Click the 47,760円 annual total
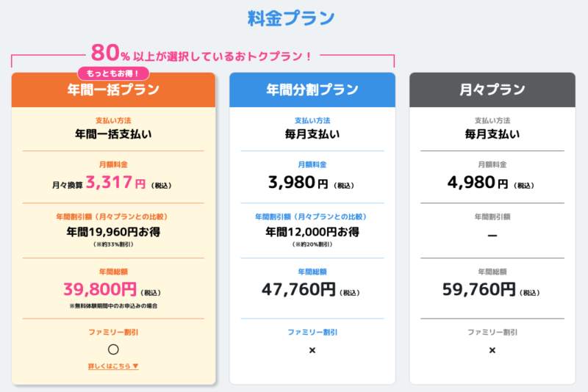The image size is (588, 392). pyautogui.click(x=298, y=288)
